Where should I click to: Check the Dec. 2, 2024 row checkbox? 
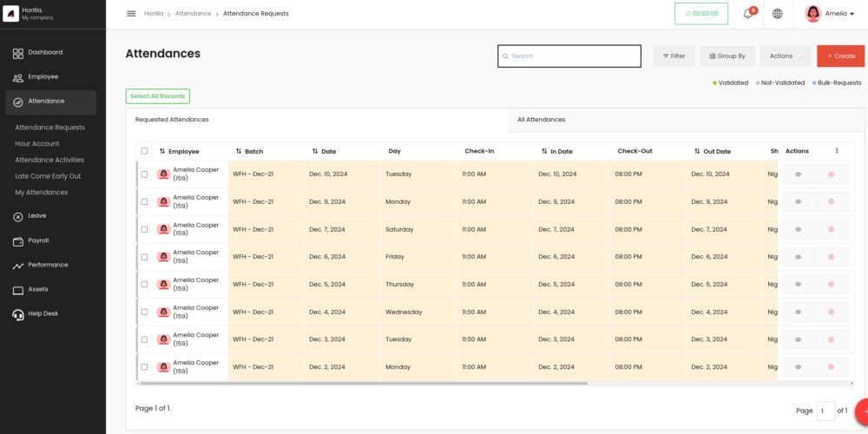coord(144,366)
